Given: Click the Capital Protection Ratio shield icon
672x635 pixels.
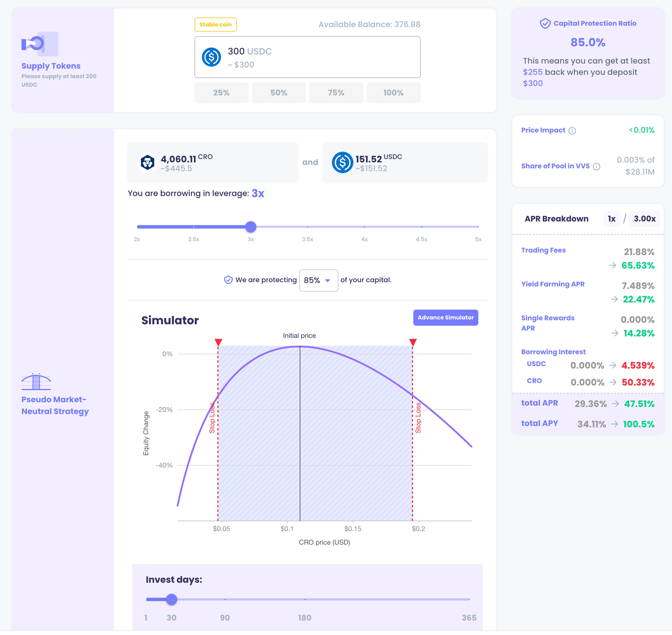Looking at the screenshot, I should click(545, 23).
